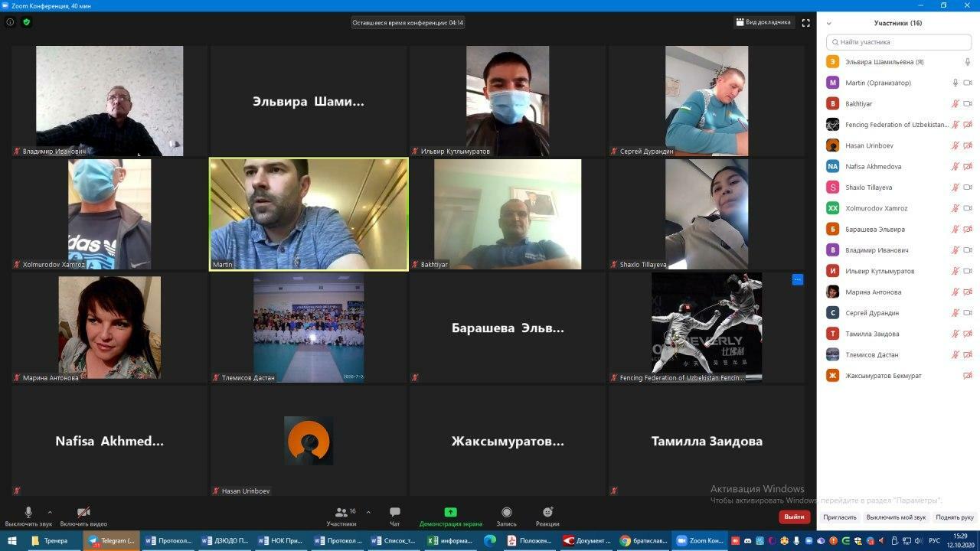Click Пригласить invite button
The width and height of the screenshot is (980, 551).
[840, 517]
